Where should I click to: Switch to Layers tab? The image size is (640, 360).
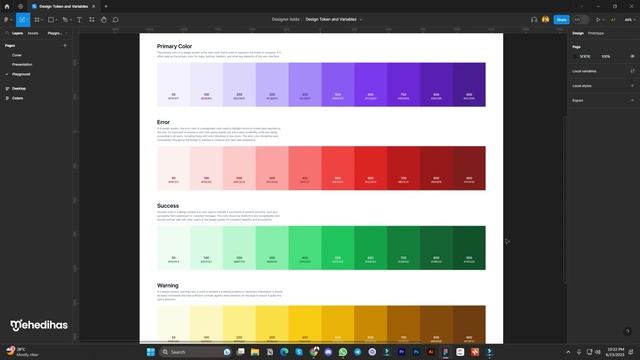click(18, 33)
